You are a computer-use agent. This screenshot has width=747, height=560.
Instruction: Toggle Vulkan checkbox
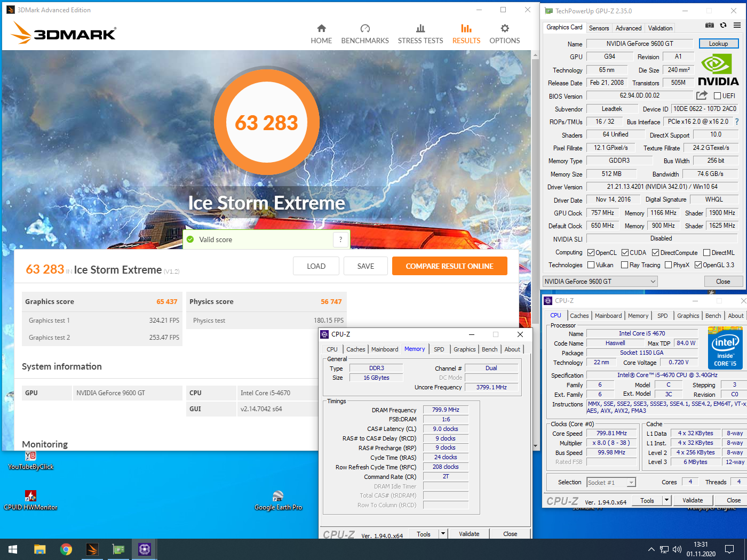591,265
